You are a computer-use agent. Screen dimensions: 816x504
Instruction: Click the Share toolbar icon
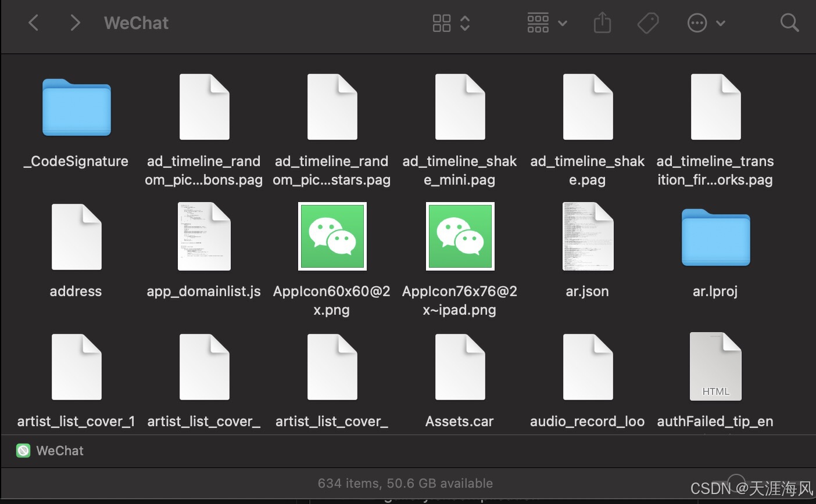click(603, 23)
